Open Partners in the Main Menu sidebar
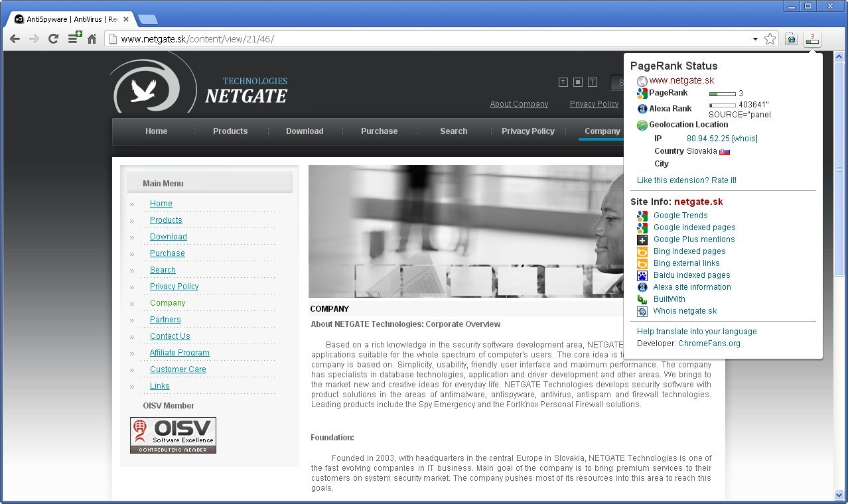Image resolution: width=848 pixels, height=504 pixels. pos(165,320)
